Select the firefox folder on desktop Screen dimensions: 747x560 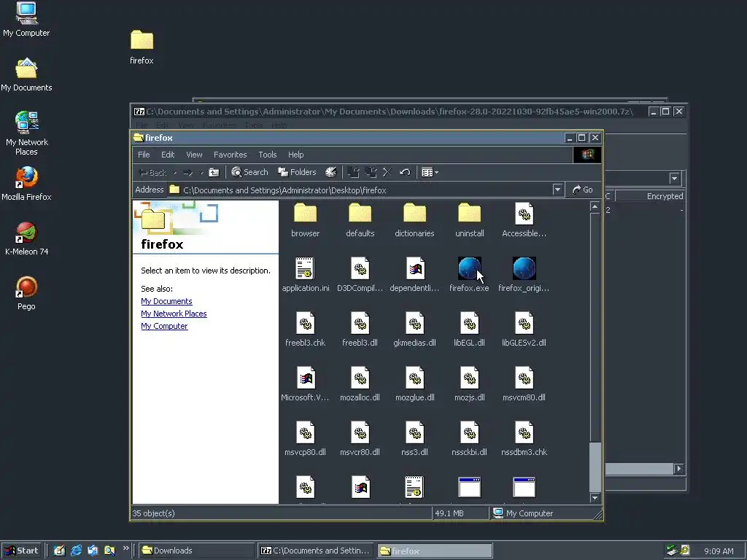142,47
